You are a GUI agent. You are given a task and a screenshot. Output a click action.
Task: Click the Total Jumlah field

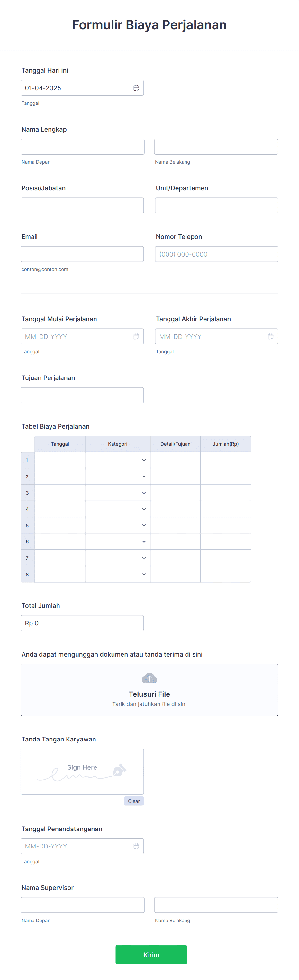pyautogui.click(x=82, y=623)
